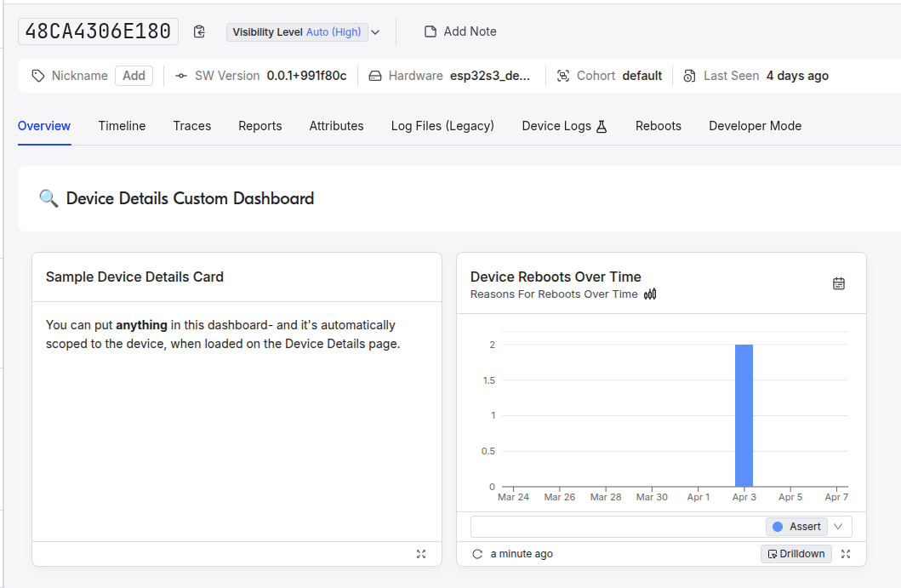
Task: Switch to the Timeline tab
Action: point(122,125)
